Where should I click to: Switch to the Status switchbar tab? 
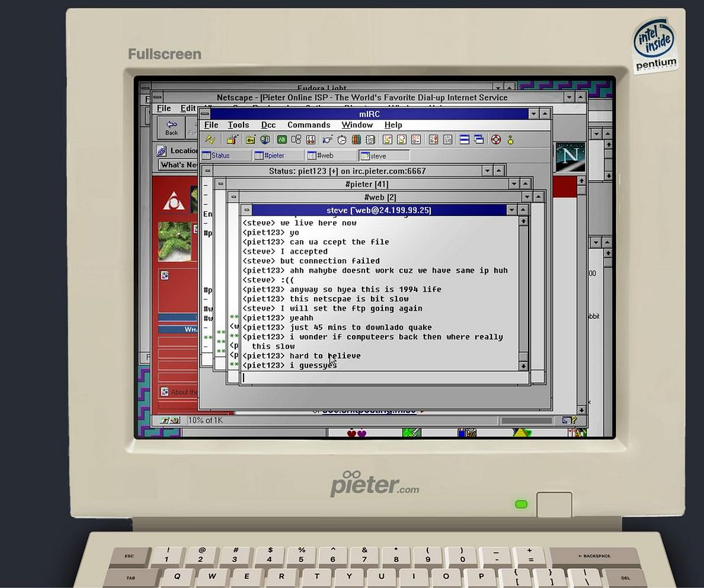point(226,156)
